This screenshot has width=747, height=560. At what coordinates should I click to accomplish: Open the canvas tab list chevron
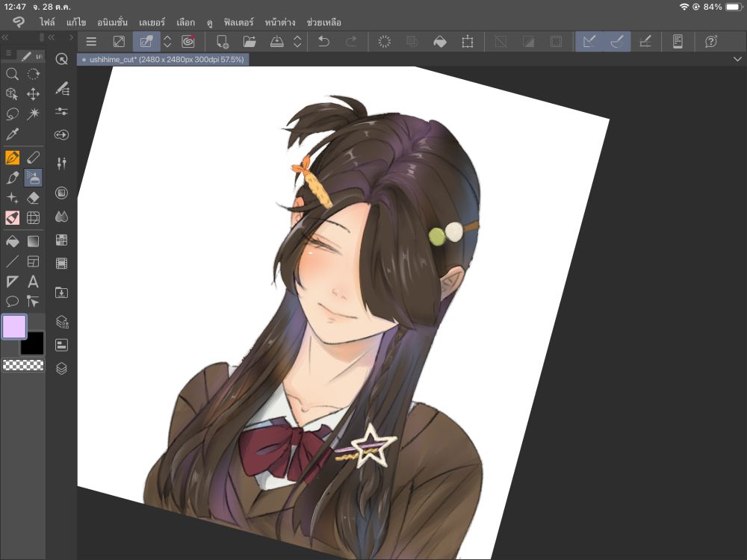[x=737, y=59]
